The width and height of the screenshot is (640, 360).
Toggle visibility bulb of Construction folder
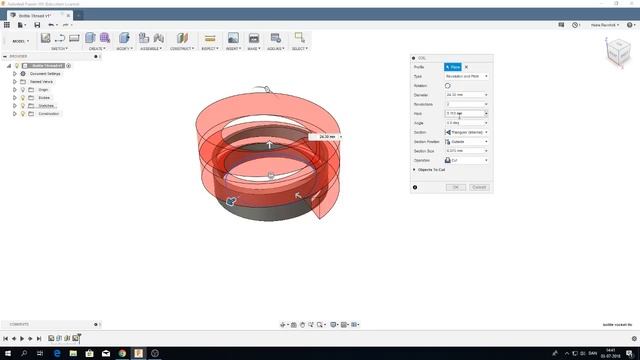pyautogui.click(x=23, y=114)
